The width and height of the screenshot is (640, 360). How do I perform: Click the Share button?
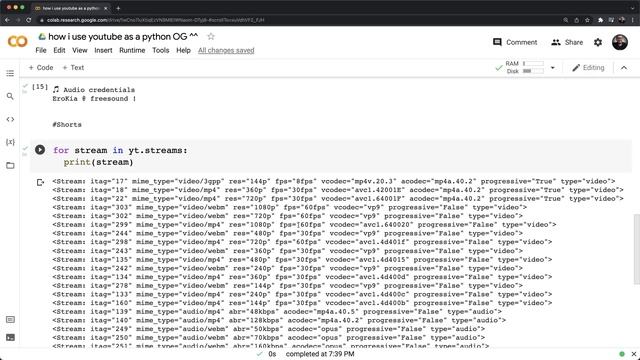coord(567,42)
